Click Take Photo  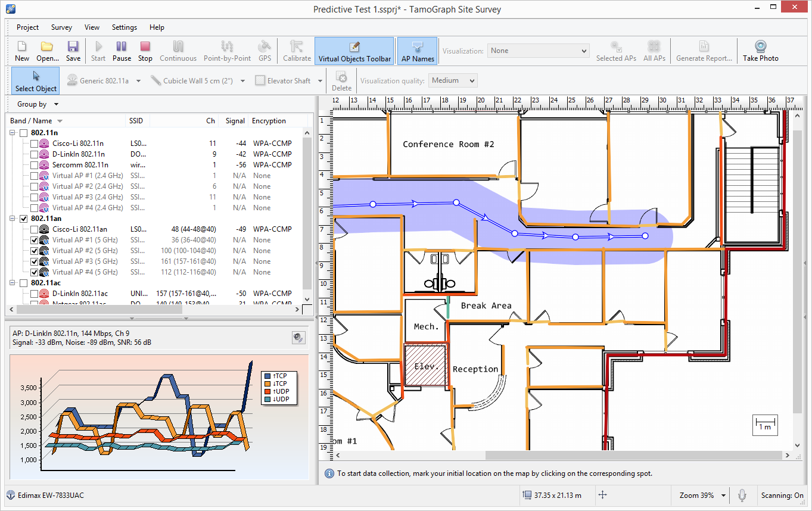tap(761, 51)
